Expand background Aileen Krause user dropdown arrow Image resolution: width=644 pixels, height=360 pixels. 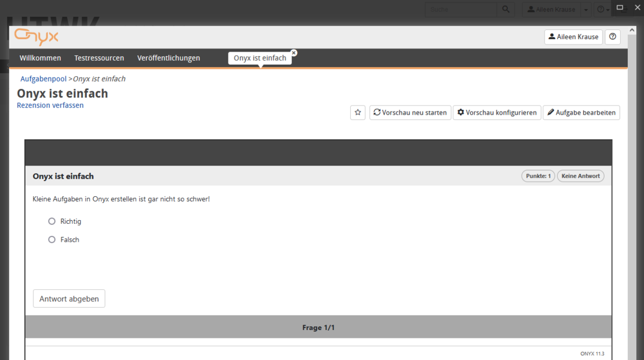(586, 10)
